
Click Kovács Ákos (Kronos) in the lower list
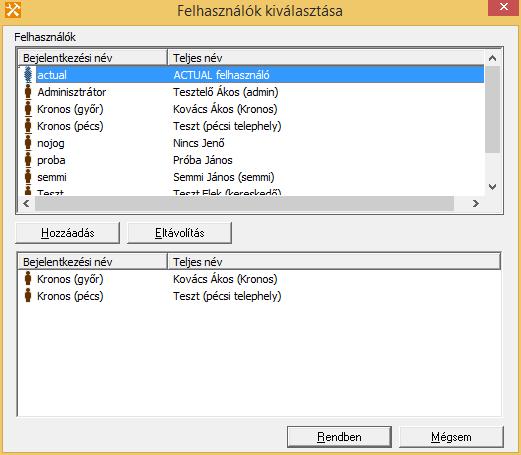coord(225,279)
